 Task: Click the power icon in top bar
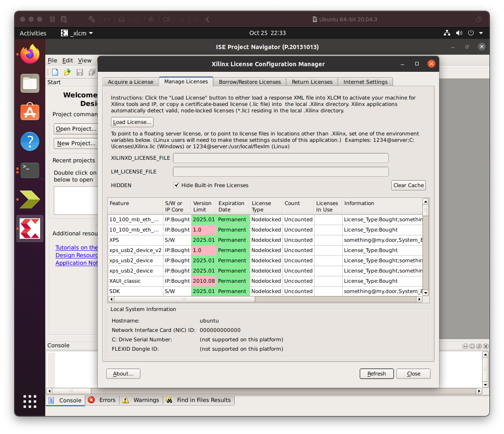pyautogui.click(x=471, y=33)
